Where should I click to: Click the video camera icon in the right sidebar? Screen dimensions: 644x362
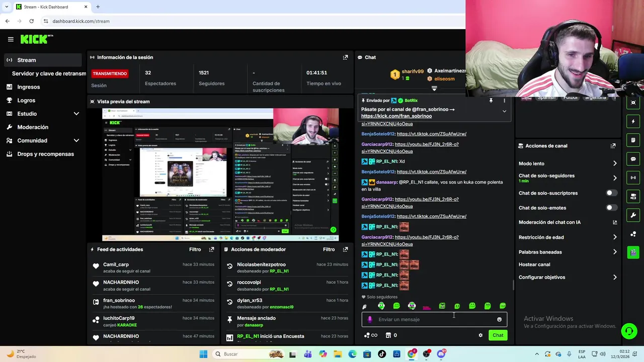(x=633, y=196)
